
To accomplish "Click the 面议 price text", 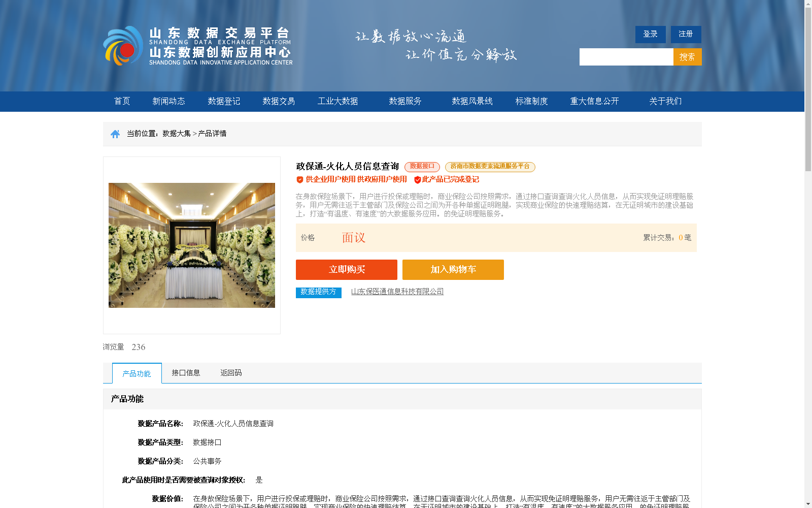I will tap(354, 238).
